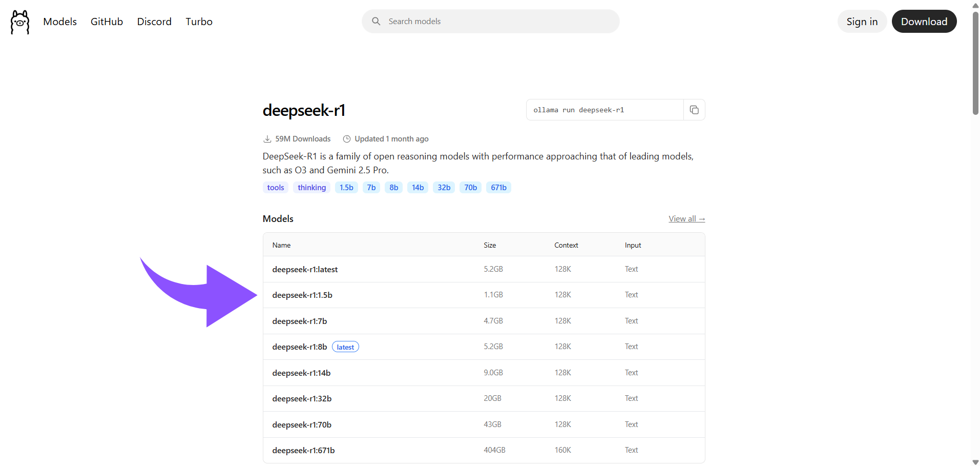Focus the Search models field
The height and width of the screenshot is (466, 980).
pyautogui.click(x=491, y=22)
